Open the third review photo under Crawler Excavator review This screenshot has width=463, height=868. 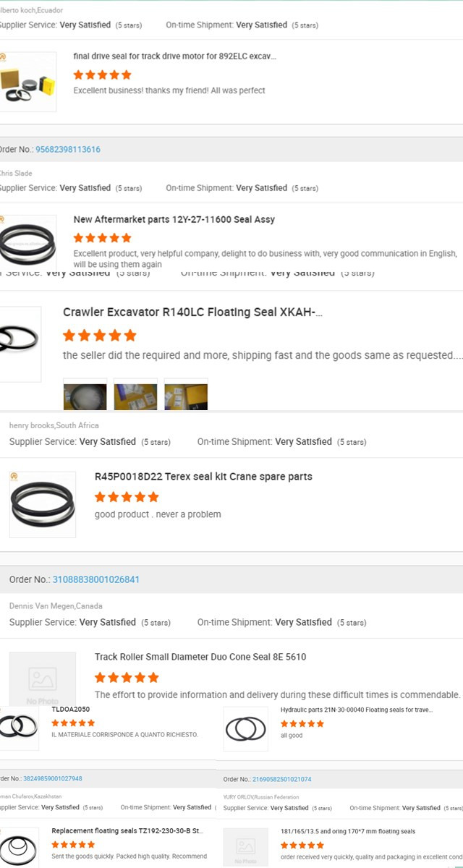(186, 395)
